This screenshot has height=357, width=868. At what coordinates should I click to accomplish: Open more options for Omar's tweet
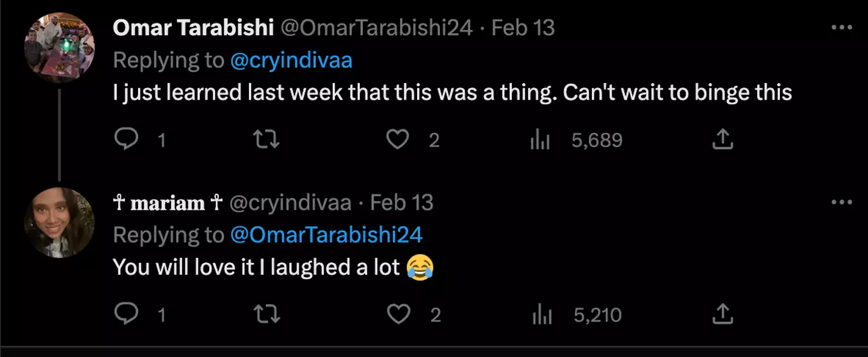coord(841,28)
